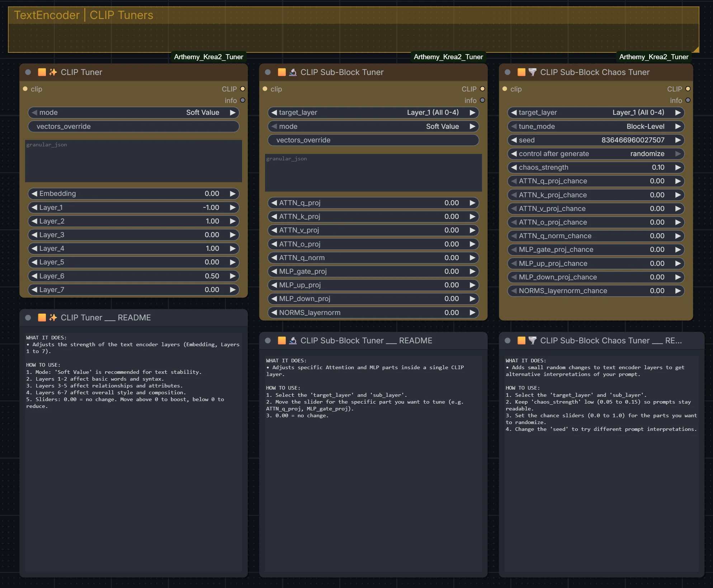Increment seed value with right arrow

(678, 140)
